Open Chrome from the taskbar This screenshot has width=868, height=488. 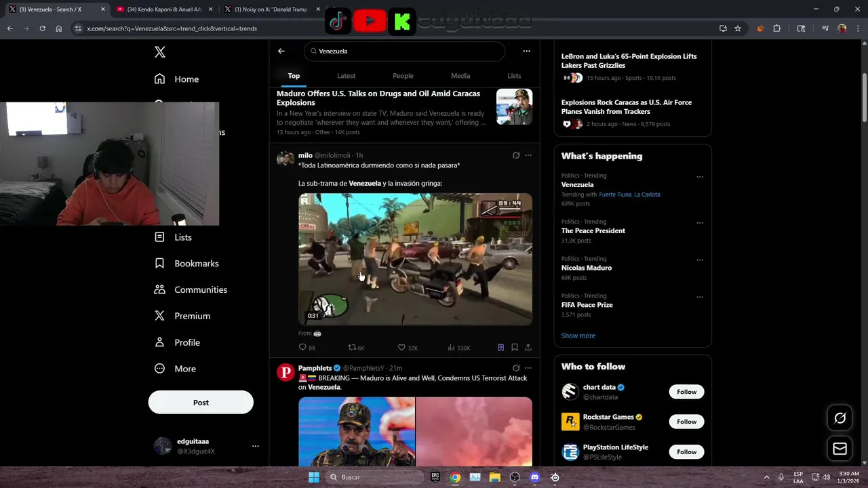point(455,477)
